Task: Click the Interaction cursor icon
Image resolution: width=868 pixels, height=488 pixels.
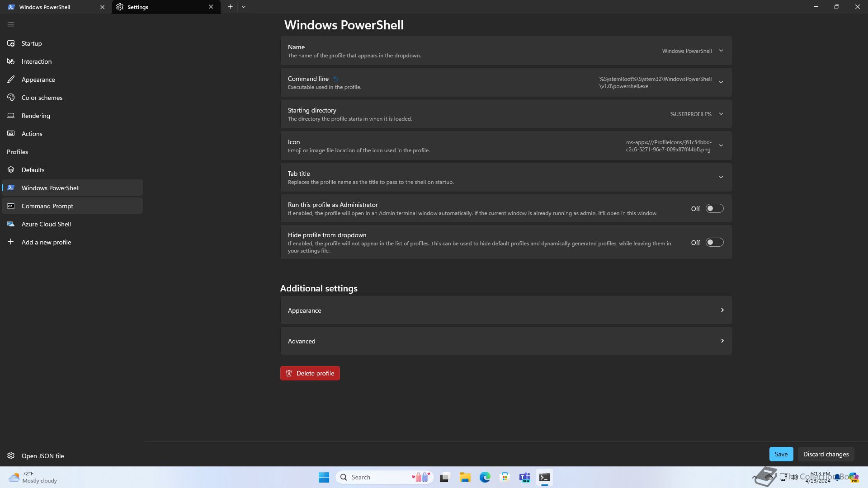Action: pyautogui.click(x=11, y=61)
